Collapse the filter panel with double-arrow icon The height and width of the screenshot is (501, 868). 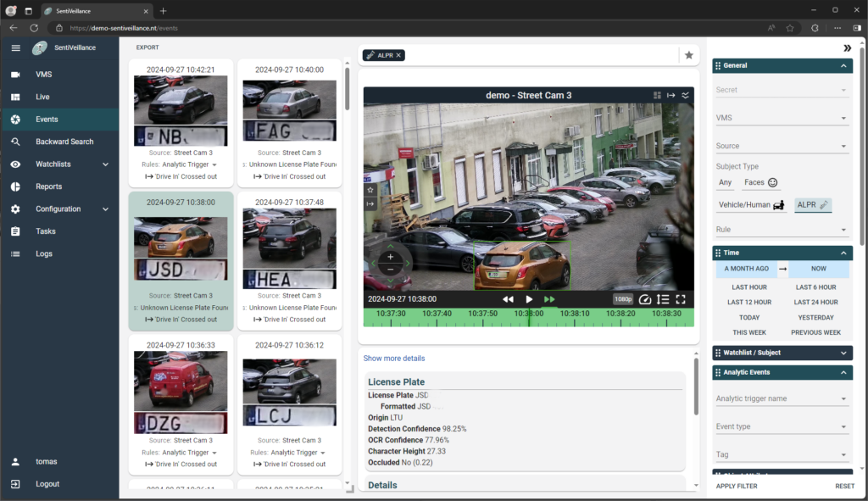847,48
